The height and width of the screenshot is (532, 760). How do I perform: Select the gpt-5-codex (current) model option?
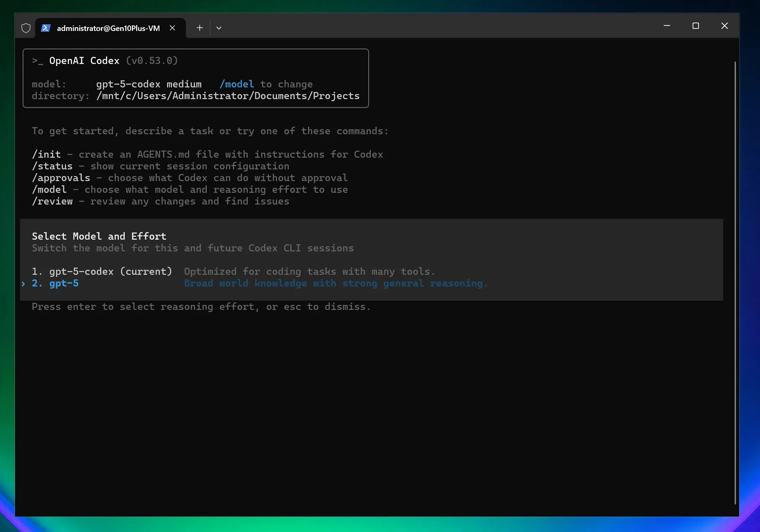click(x=102, y=272)
